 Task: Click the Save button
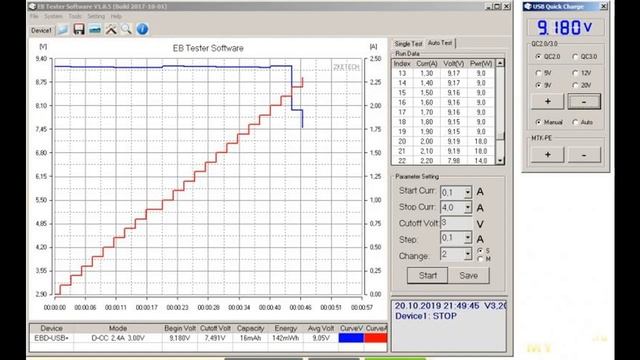[469, 276]
